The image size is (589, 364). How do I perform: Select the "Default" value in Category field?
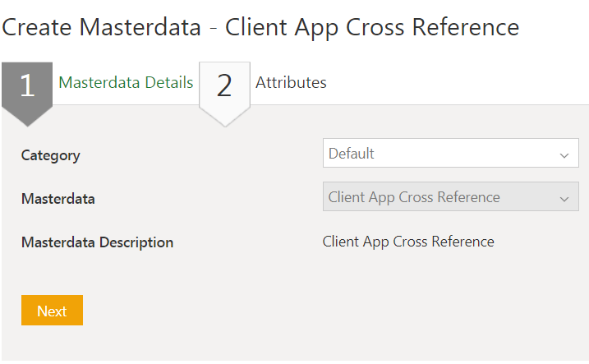click(x=352, y=154)
